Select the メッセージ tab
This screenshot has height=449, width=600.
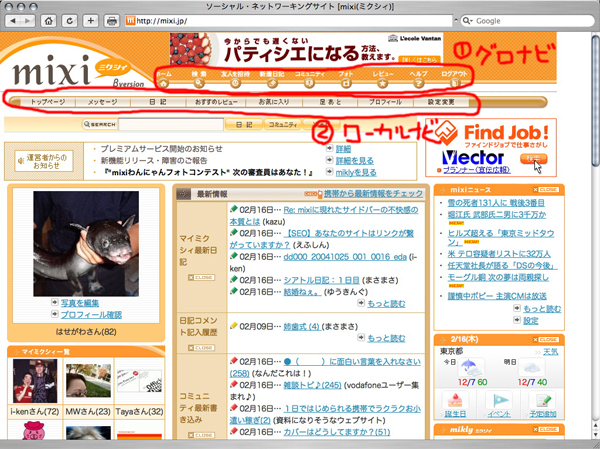pos(103,102)
